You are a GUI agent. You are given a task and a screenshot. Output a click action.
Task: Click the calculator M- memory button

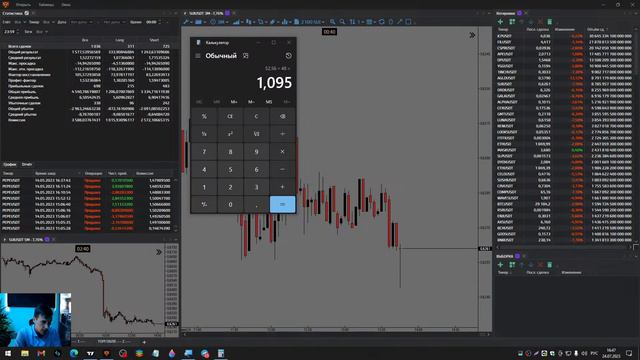coord(251,102)
